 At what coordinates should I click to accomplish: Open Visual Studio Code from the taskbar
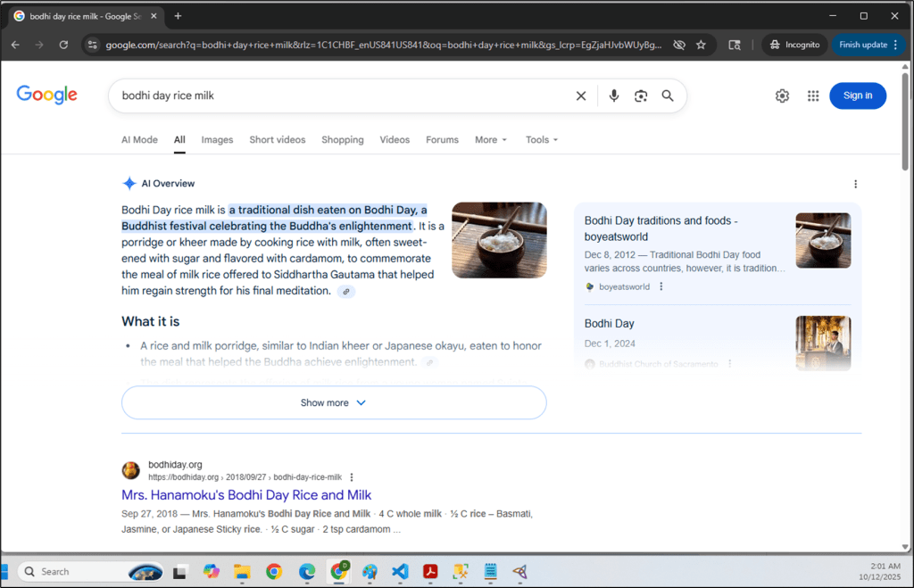(400, 572)
